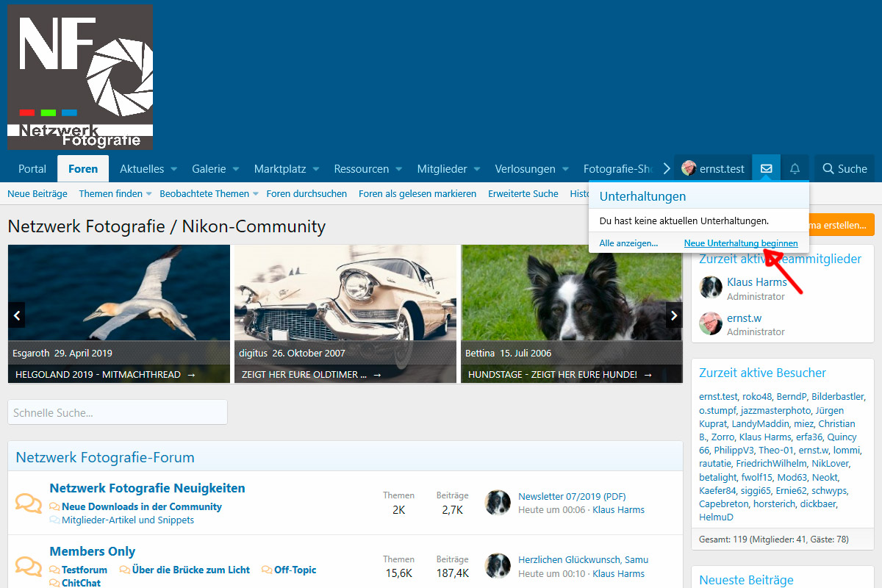Click avatar next to Newsletter 07/2019 post
The height and width of the screenshot is (588, 882).
tap(498, 503)
